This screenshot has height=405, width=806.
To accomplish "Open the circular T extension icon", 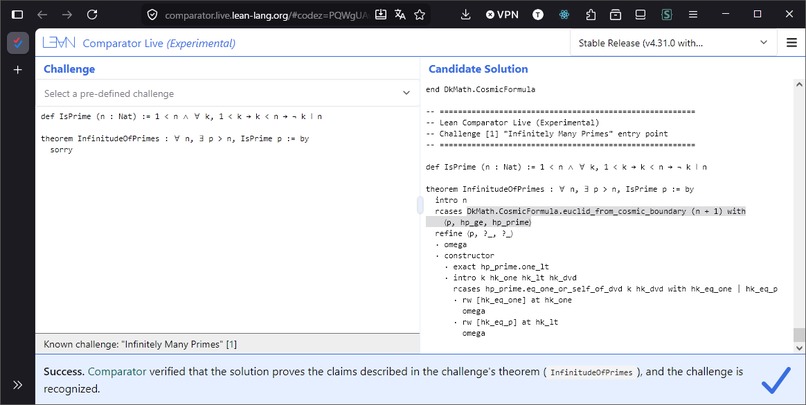I will click(x=538, y=14).
